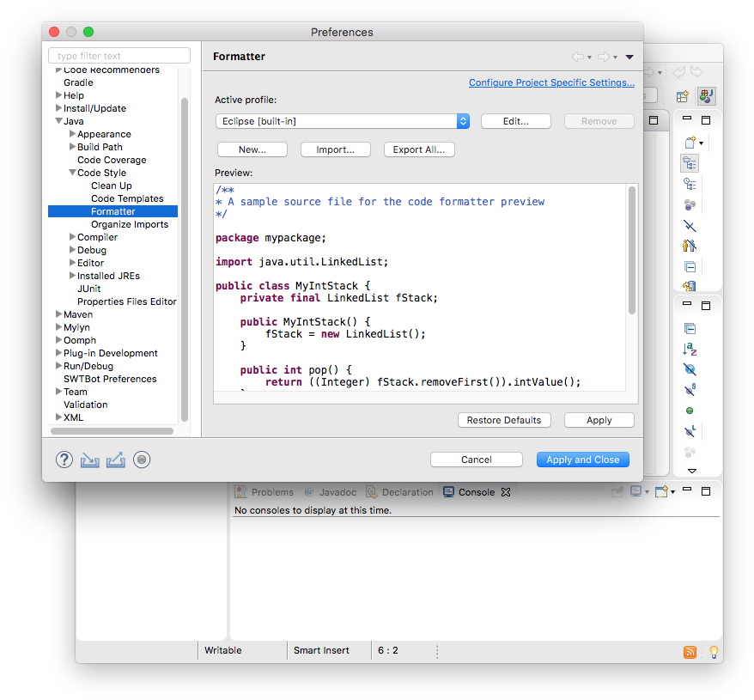The height and width of the screenshot is (700, 754).
Task: Toggle Hide Fields in Outline view
Action: pyautogui.click(x=690, y=369)
